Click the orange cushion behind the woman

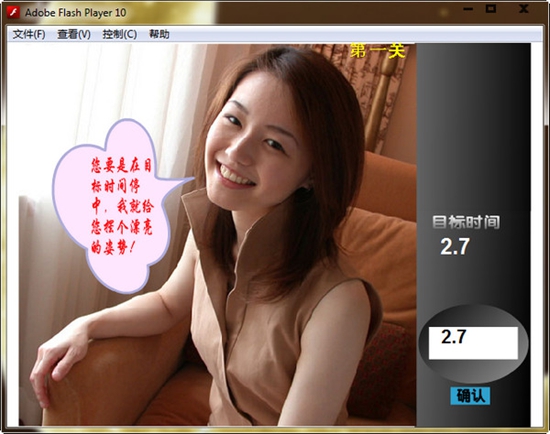click(381, 256)
